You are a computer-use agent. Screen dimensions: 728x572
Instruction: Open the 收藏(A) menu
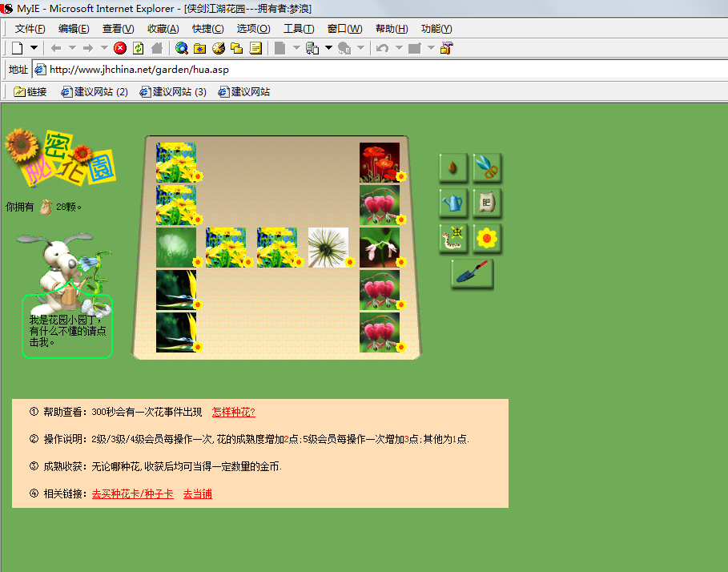point(163,29)
